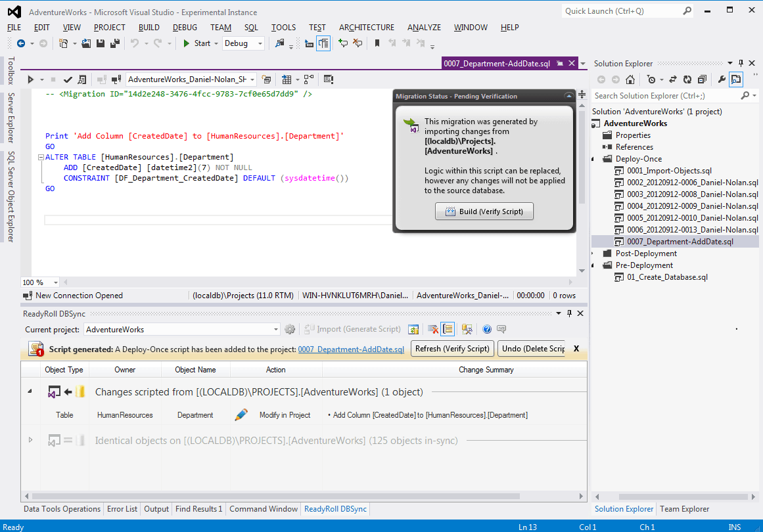Open the Toolbox side tab
The width and height of the screenshot is (763, 532).
click(x=11, y=70)
